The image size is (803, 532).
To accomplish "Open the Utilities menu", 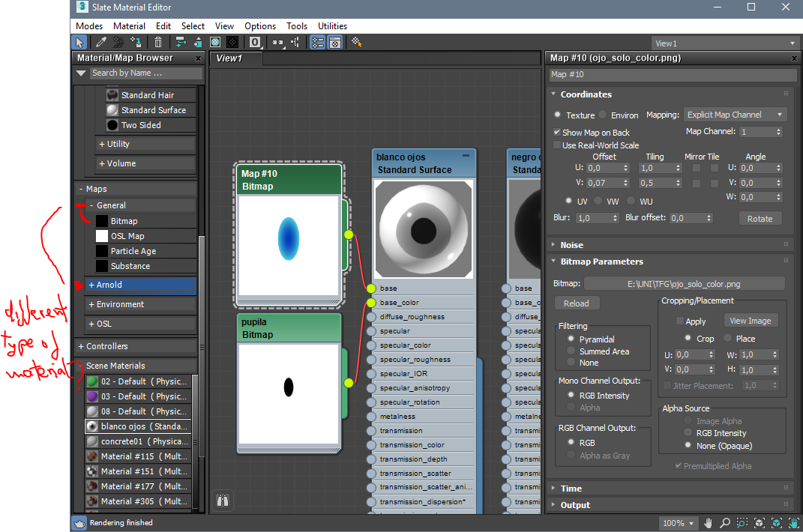I will (x=332, y=26).
